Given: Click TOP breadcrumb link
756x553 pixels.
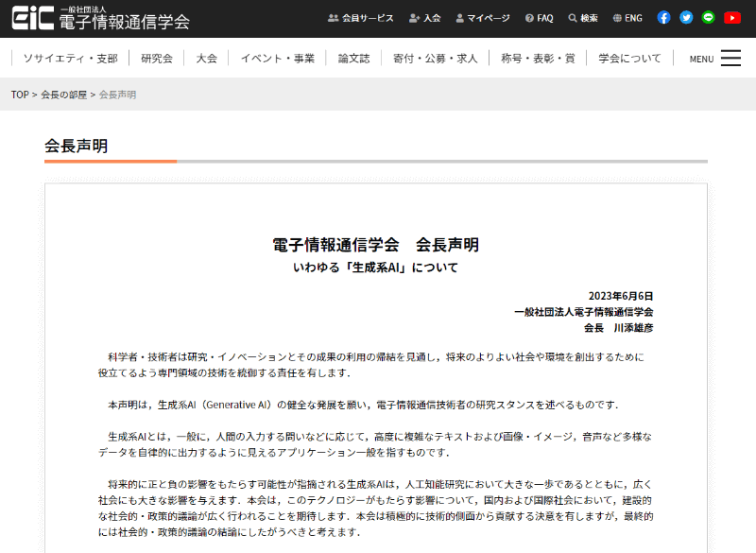Looking at the screenshot, I should 20,95.
